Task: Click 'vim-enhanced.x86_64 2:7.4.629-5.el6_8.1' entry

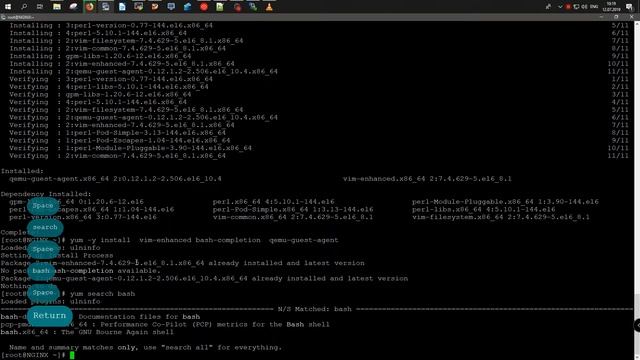Action: pos(427,179)
